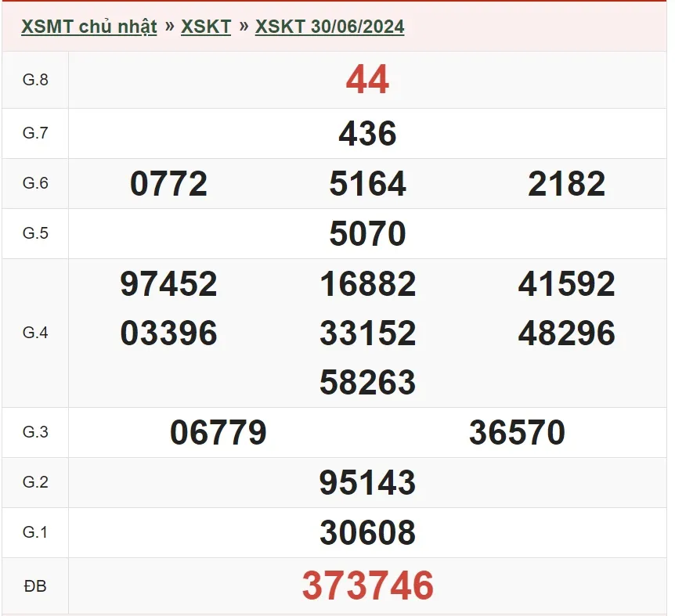This screenshot has width=675, height=616.
Task: Open the XSMT chủ nhật breadcrumb link
Action: pyautogui.click(x=89, y=27)
